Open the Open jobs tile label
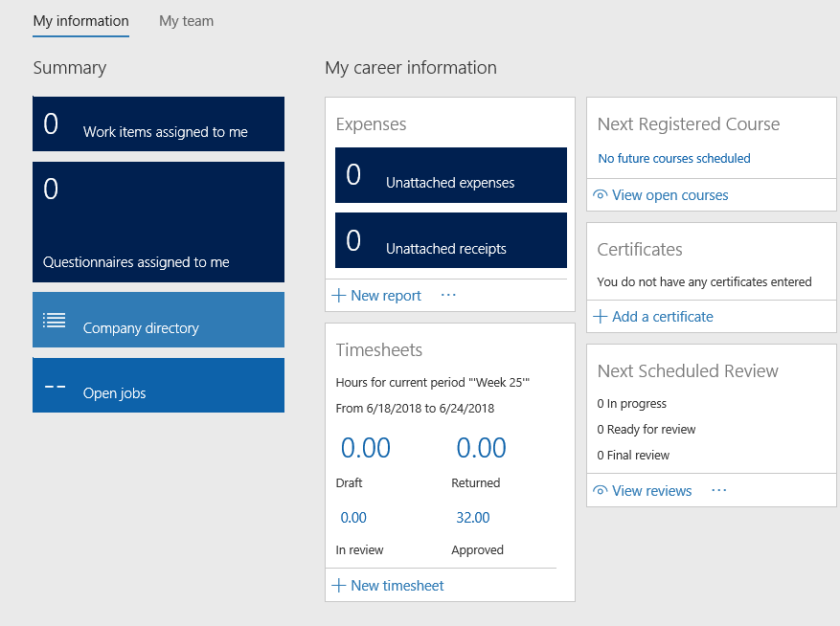The image size is (840, 626). coord(114,393)
